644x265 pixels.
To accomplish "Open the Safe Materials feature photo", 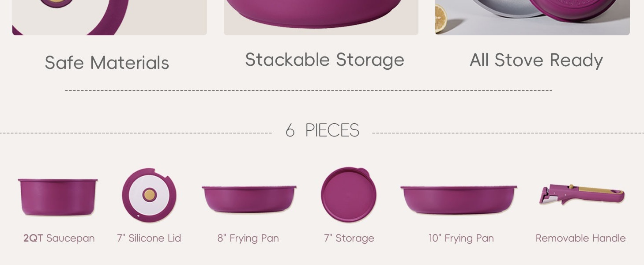I will [109, 17].
